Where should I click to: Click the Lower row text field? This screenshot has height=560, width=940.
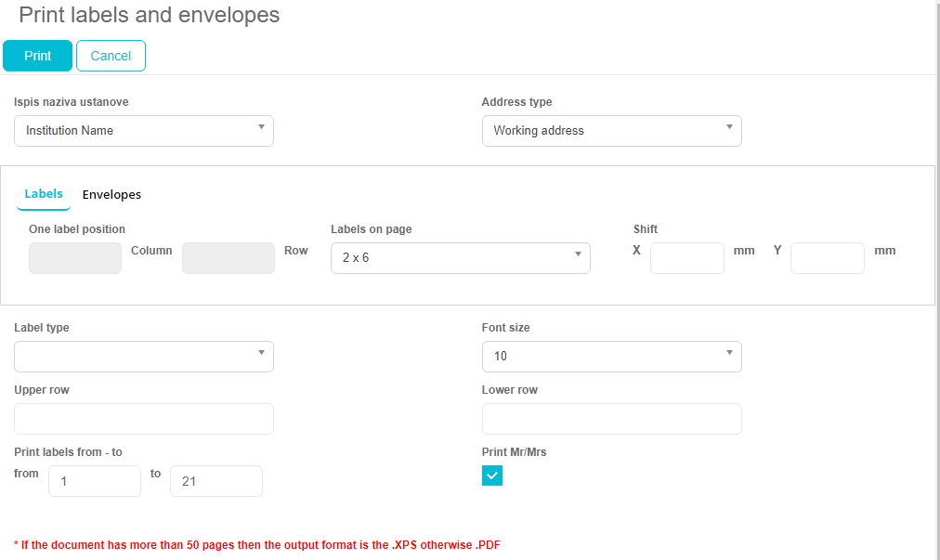(610, 419)
